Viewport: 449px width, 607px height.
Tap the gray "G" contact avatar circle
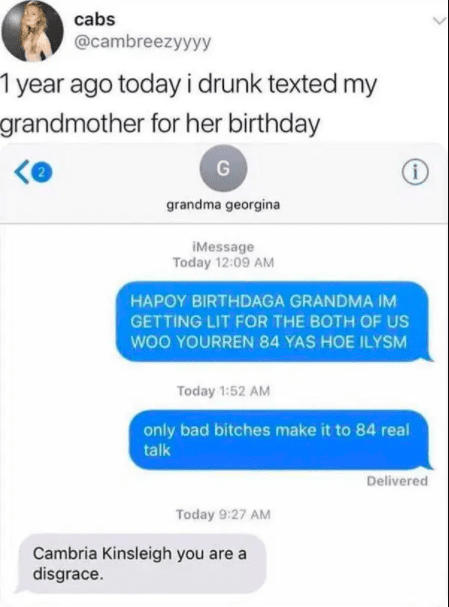point(223,168)
